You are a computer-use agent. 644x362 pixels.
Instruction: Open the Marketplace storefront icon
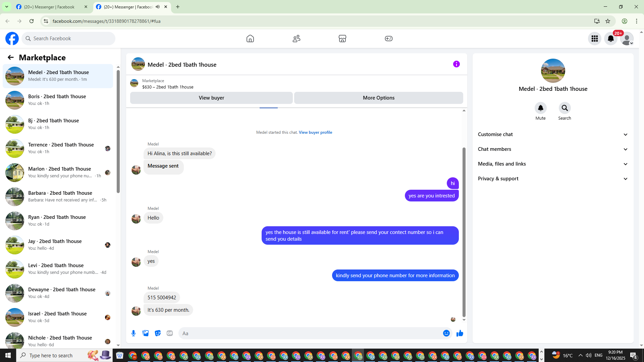click(x=342, y=39)
